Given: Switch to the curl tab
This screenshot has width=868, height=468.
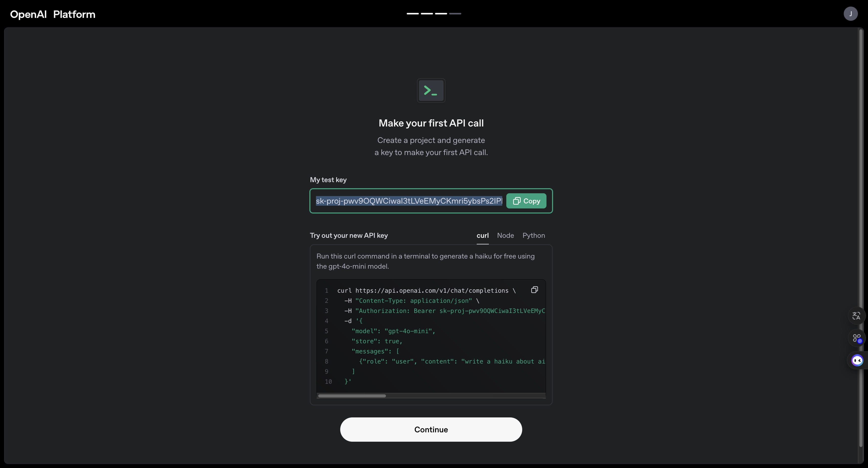Looking at the screenshot, I should point(483,235).
